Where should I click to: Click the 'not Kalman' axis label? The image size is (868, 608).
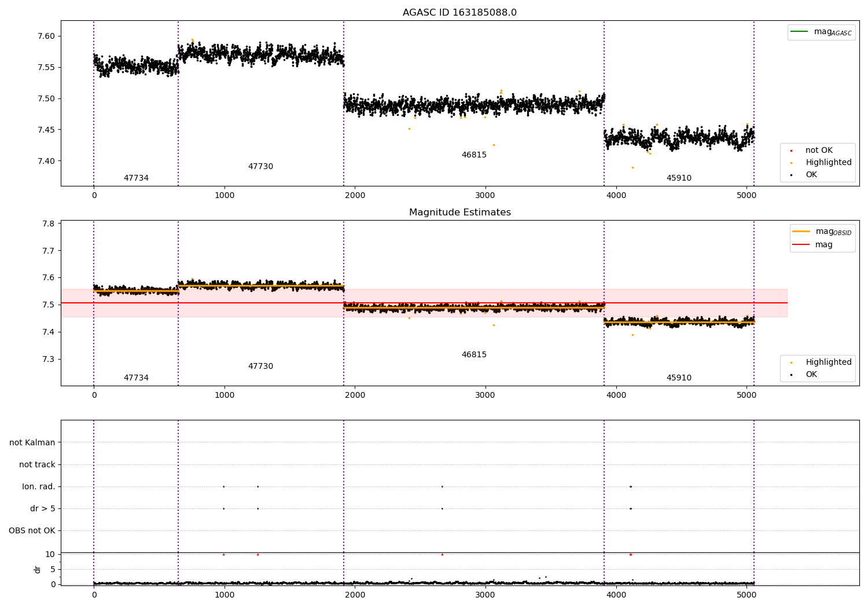(x=32, y=443)
